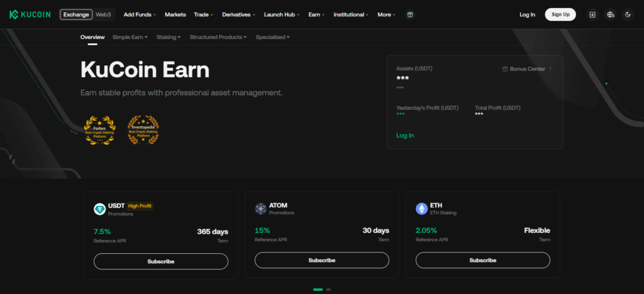Open the Specialized submenu
Screen dimensions: 644x294
coord(273,37)
